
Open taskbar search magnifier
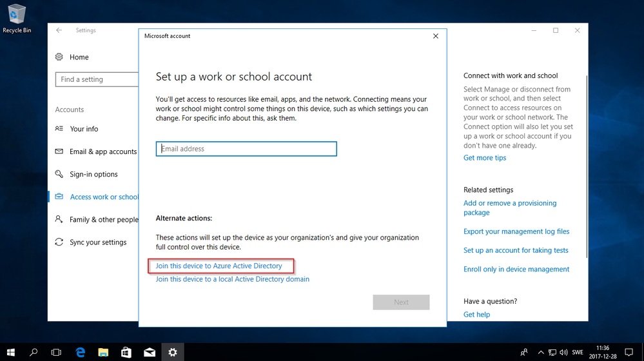pos(34,352)
